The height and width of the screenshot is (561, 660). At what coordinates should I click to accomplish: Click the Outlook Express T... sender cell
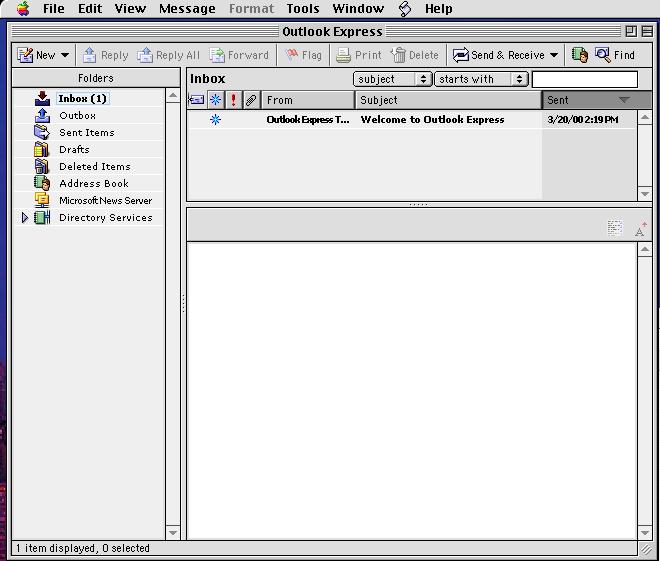(x=308, y=120)
